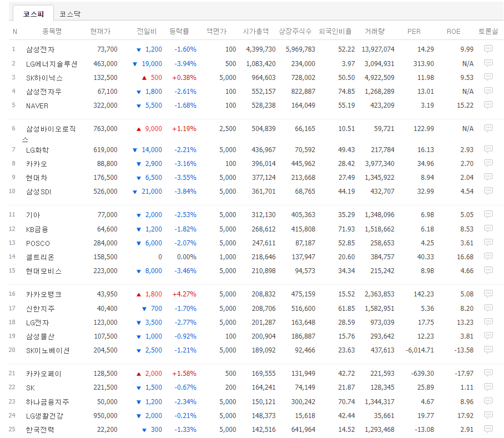Open discussion room icon for LG화학

pyautogui.click(x=488, y=149)
